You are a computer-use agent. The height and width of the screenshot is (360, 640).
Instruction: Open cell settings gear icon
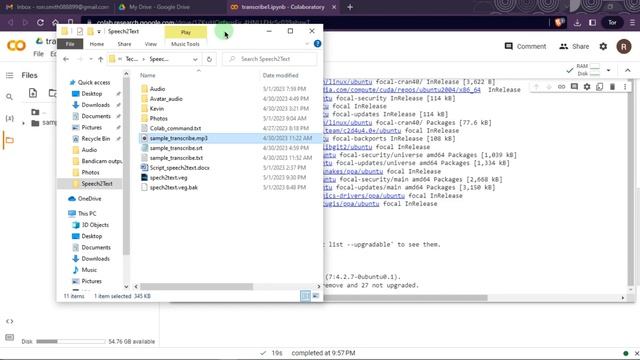coord(587,87)
